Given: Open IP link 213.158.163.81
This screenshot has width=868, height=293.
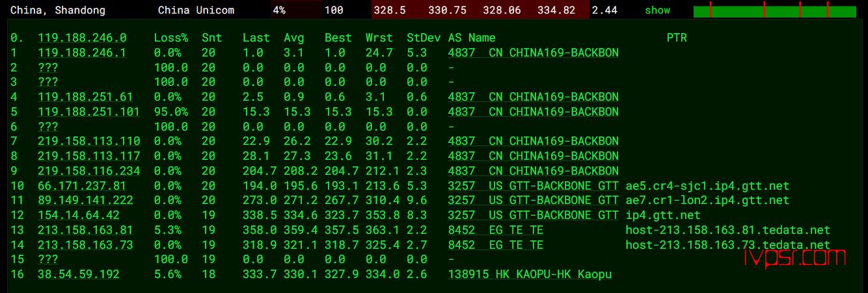Looking at the screenshot, I should pyautogui.click(x=85, y=230).
